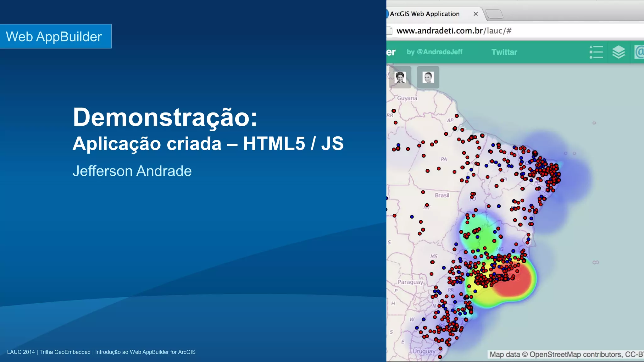Click the @ contact icon in header
The height and width of the screenshot is (362, 644).
[639, 52]
